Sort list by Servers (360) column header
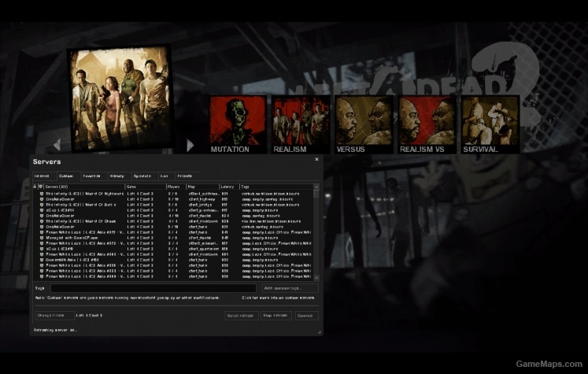 click(84, 187)
